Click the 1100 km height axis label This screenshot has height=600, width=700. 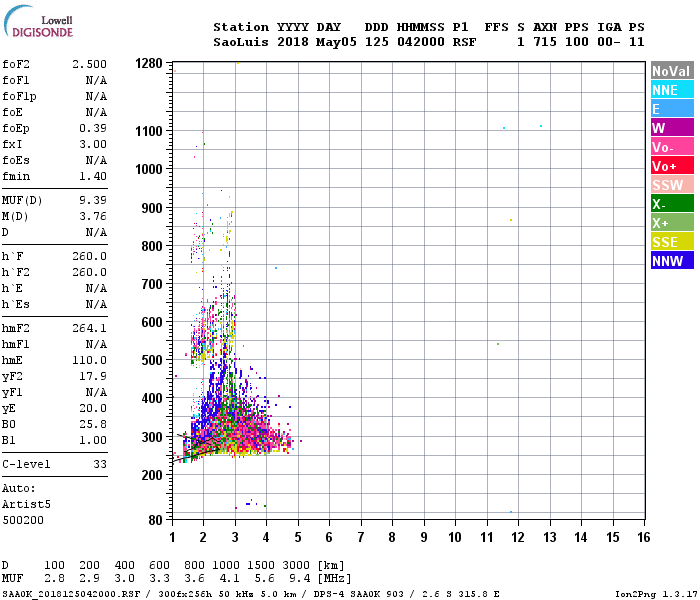(149, 131)
